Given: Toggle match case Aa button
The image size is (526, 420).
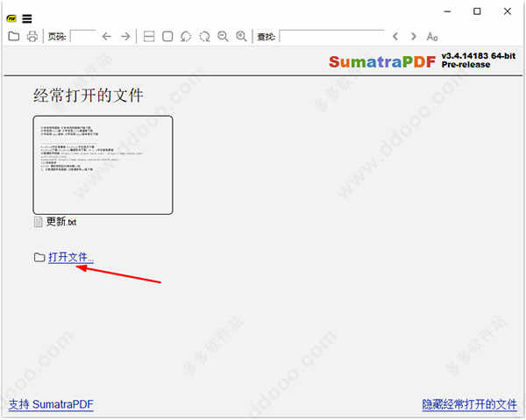Looking at the screenshot, I should click(x=432, y=37).
